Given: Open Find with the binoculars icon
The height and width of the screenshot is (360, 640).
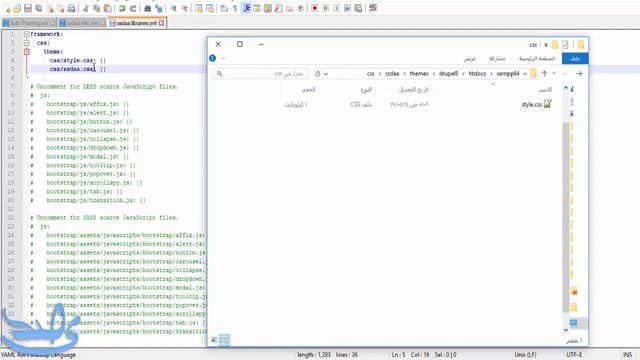Looking at the screenshot, I should (x=148, y=9).
